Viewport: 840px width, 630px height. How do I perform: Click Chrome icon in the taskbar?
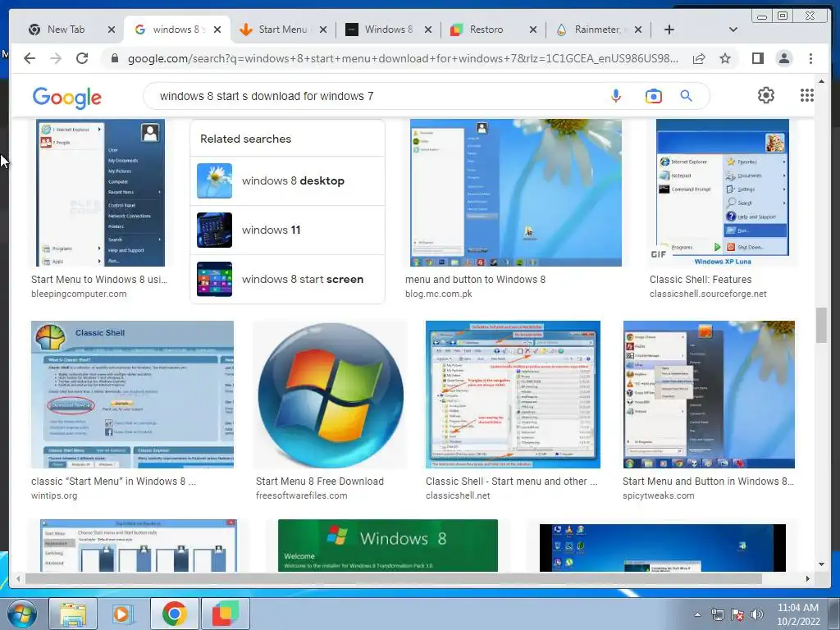174,614
